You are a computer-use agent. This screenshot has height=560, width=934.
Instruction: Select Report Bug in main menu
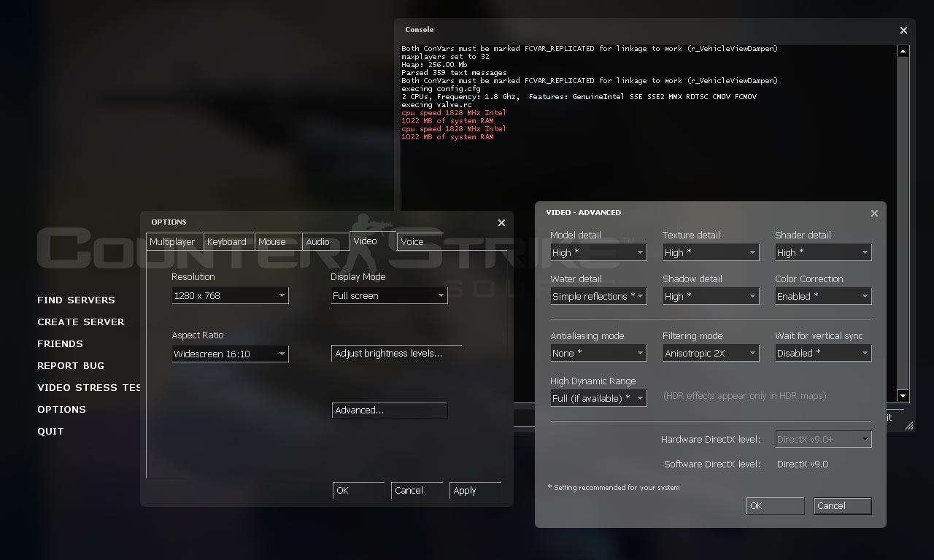coord(71,365)
